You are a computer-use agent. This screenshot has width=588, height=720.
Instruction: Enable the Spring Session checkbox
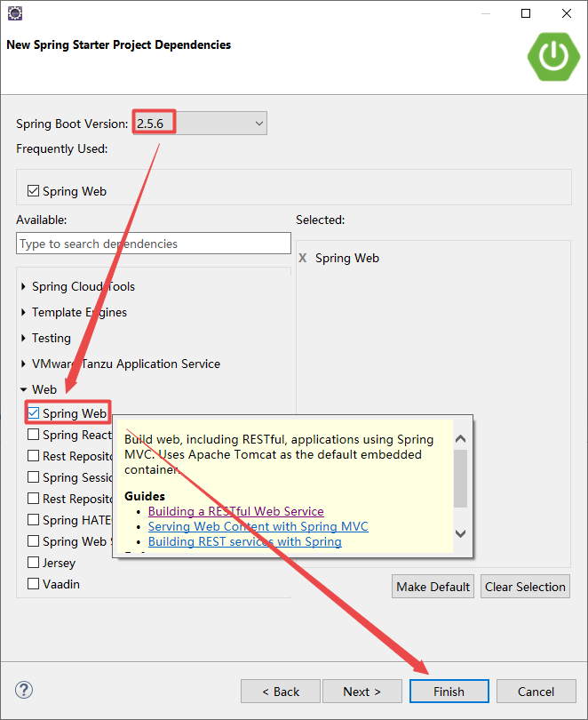coord(33,477)
